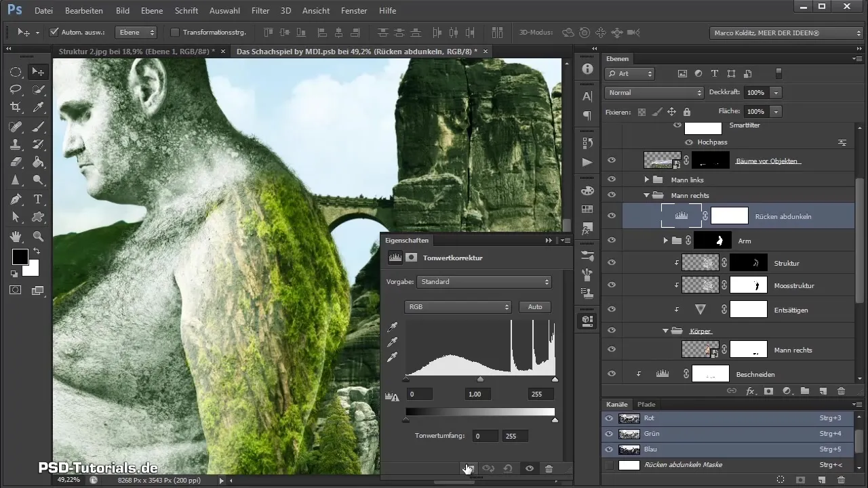Expand the Arm group
This screenshot has height=488, width=868.
coord(665,240)
